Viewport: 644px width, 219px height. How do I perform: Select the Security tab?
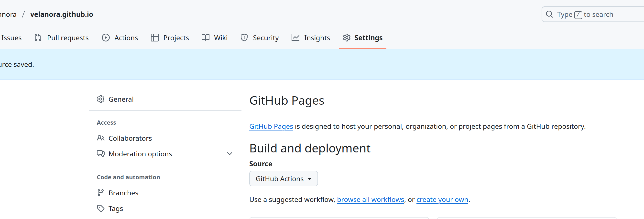click(260, 38)
